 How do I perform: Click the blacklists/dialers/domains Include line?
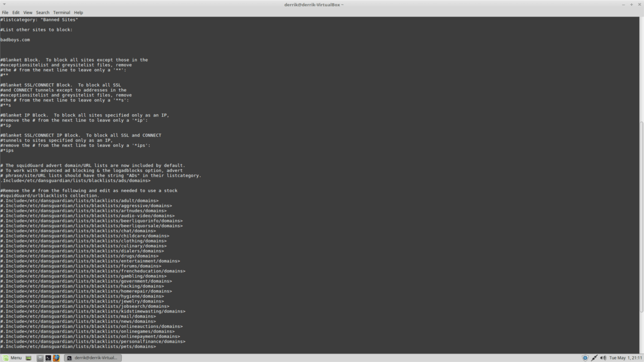[x=82, y=251]
